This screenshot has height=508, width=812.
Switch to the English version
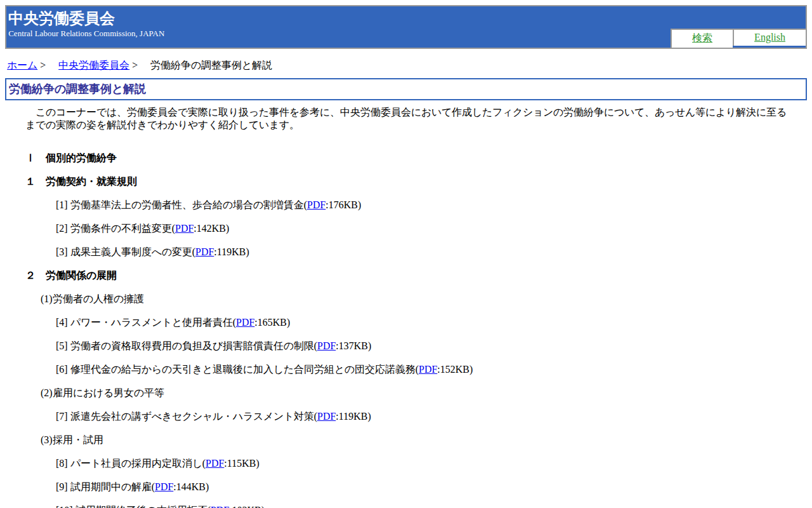point(769,37)
